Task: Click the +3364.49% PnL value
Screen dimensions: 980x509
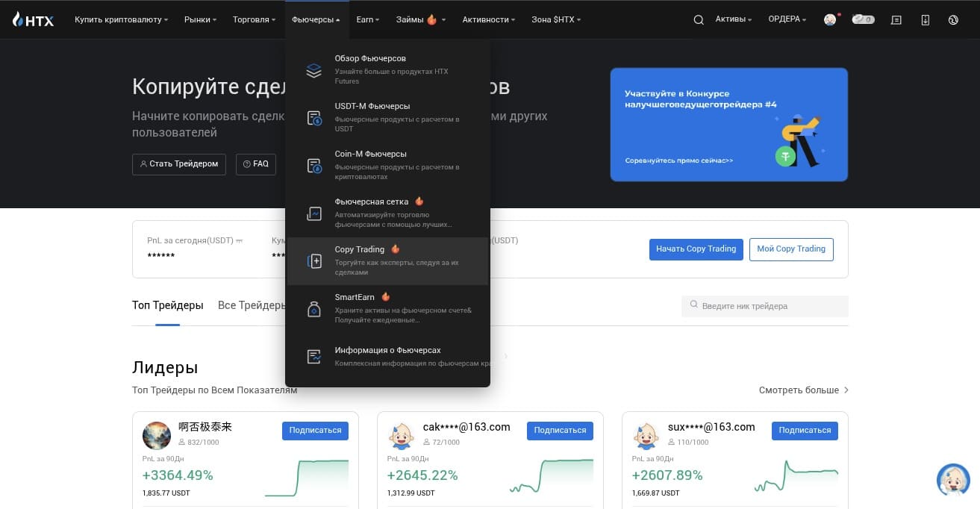Action: pyautogui.click(x=178, y=475)
